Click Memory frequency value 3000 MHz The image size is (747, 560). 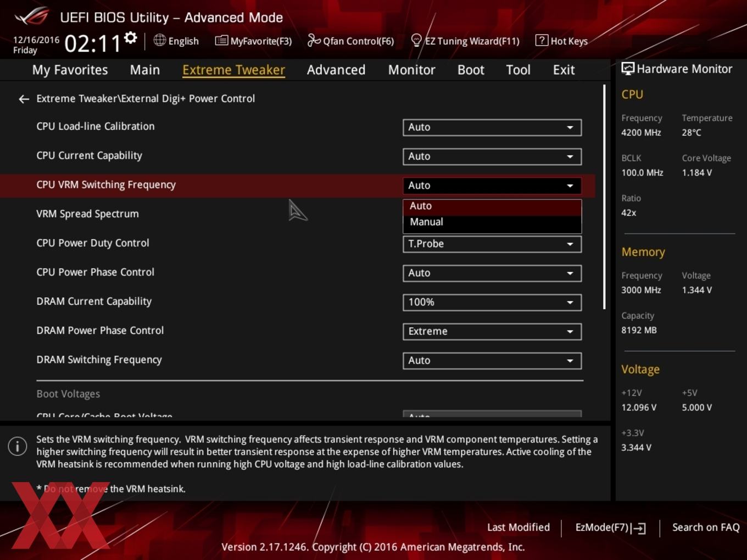click(x=641, y=290)
